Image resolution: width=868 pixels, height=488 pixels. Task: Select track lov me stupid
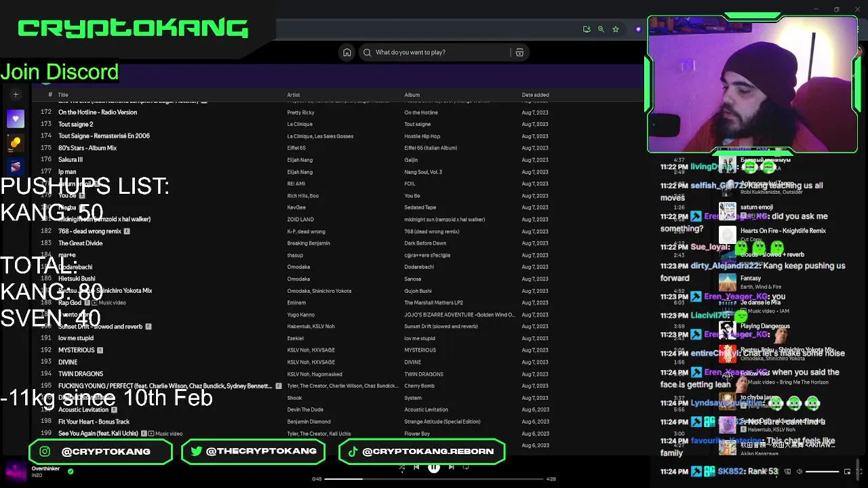[x=76, y=338]
